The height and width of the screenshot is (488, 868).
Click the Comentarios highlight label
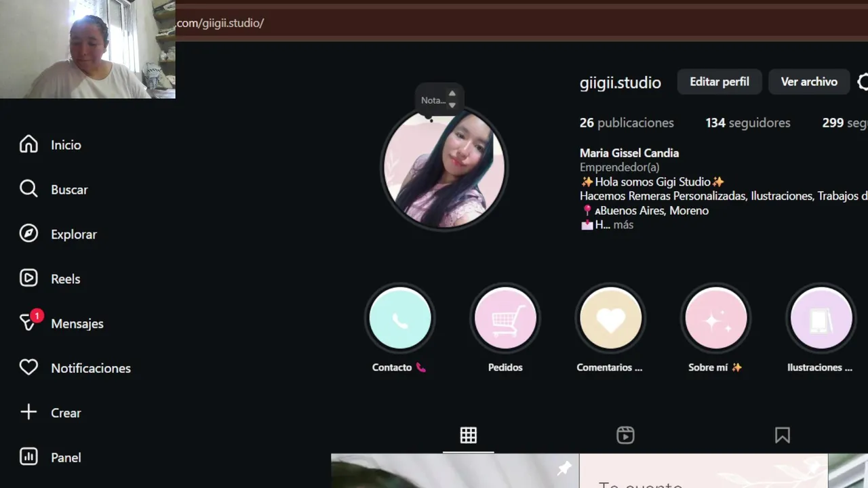[610, 367]
